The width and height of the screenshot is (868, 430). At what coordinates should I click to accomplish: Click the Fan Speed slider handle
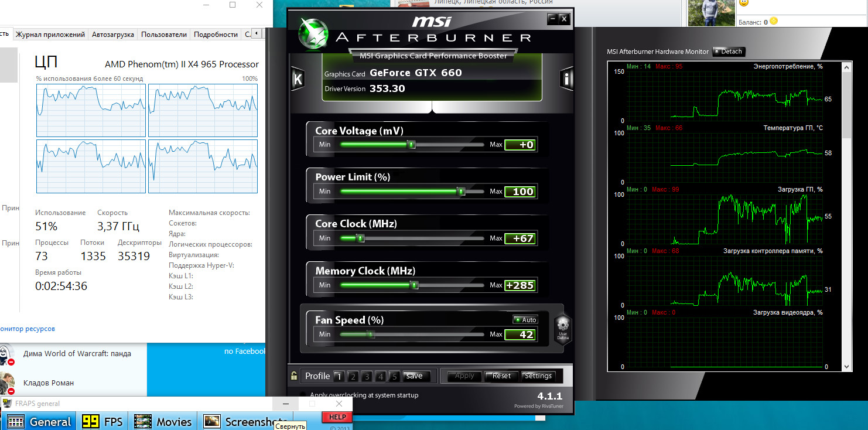[370, 335]
